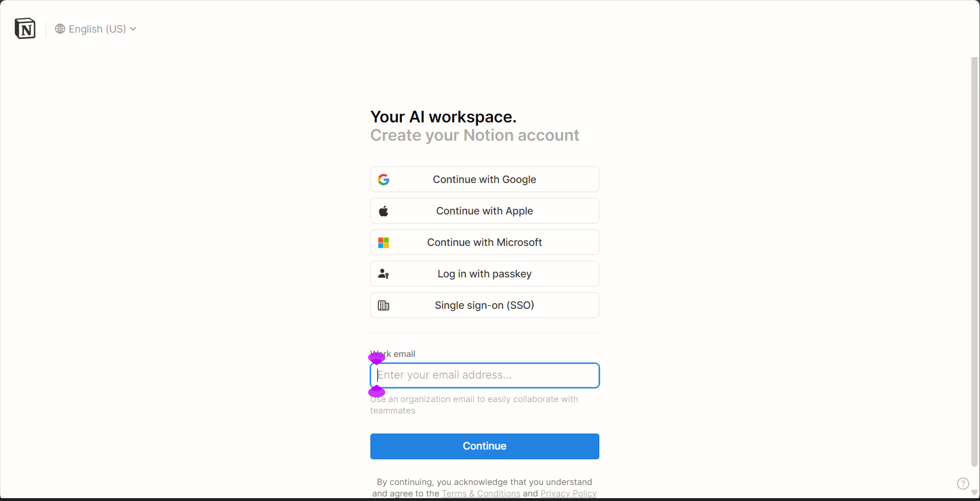The width and height of the screenshot is (980, 501).
Task: Click 'Create your Notion account' text
Action: [x=475, y=136]
